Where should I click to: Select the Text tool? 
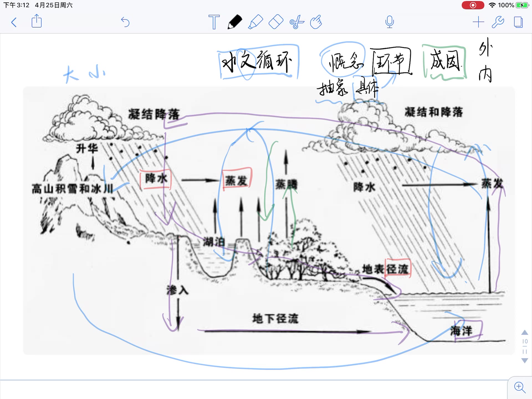(x=214, y=22)
